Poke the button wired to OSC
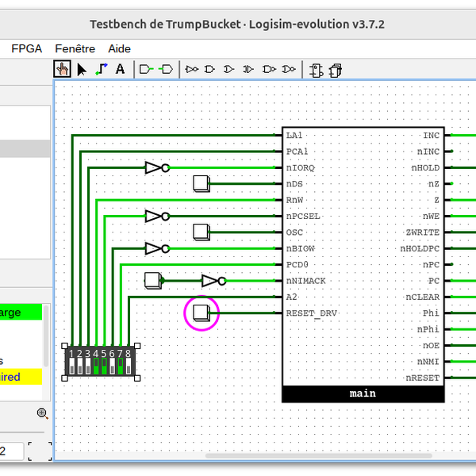The height and width of the screenshot is (476, 476). pyautogui.click(x=202, y=232)
